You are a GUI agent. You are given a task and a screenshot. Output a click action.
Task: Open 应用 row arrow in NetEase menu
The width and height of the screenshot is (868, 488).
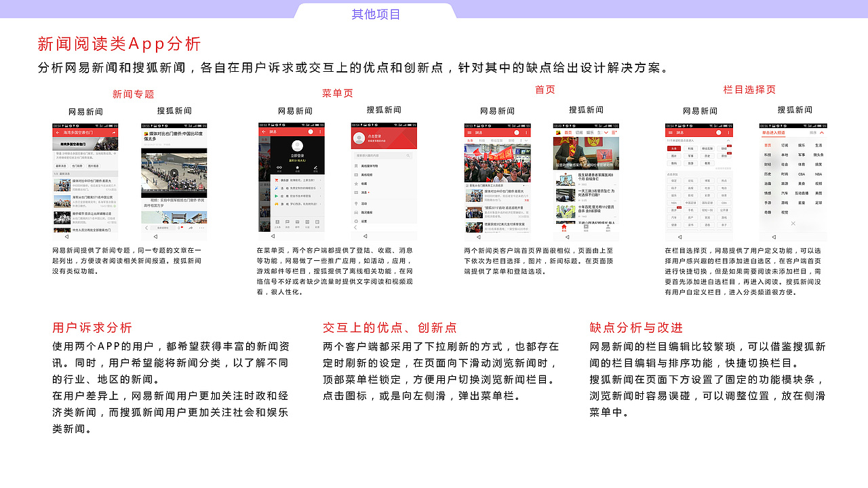tap(320, 196)
